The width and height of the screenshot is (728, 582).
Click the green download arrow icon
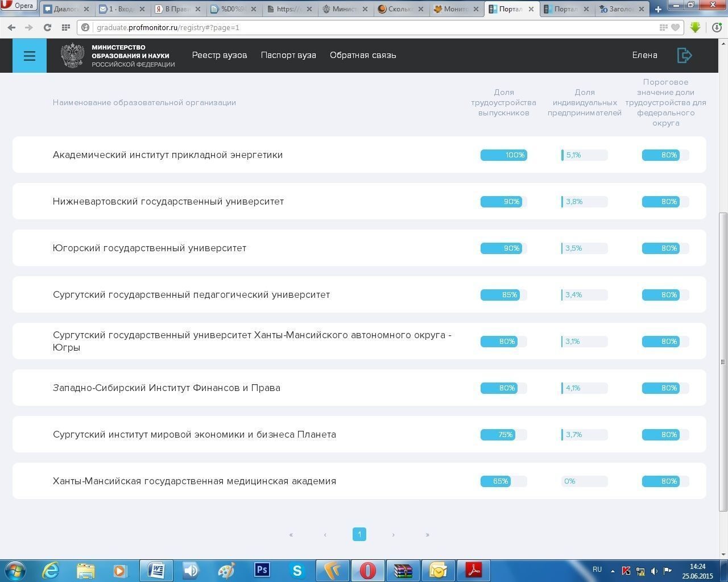point(695,27)
